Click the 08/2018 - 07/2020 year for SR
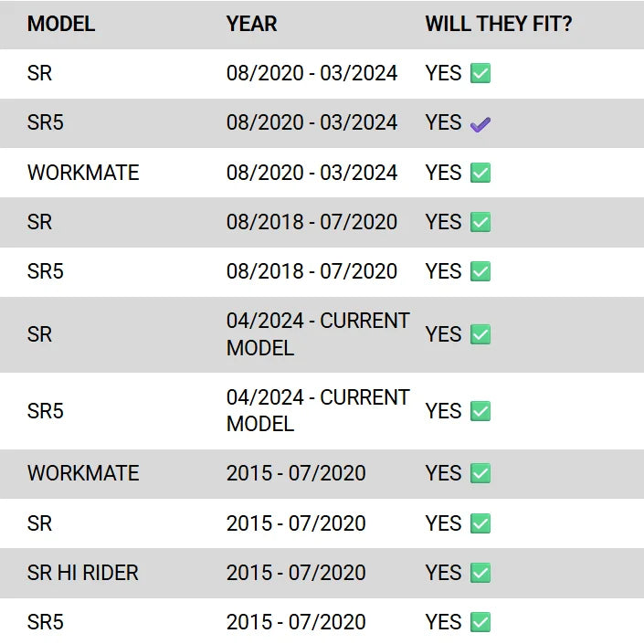The width and height of the screenshot is (644, 644). (x=311, y=222)
